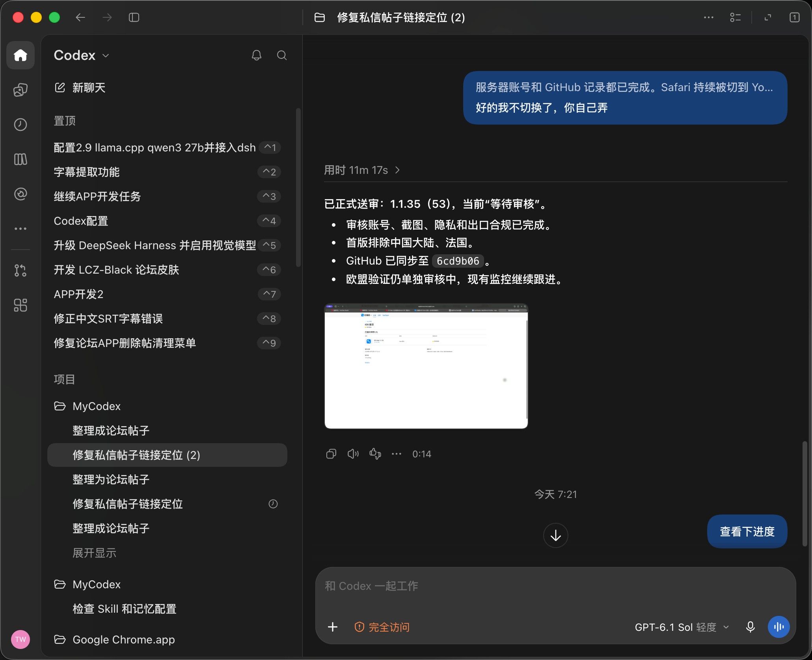Open pinned chat Codex配置
This screenshot has width=812, height=660.
coord(167,221)
